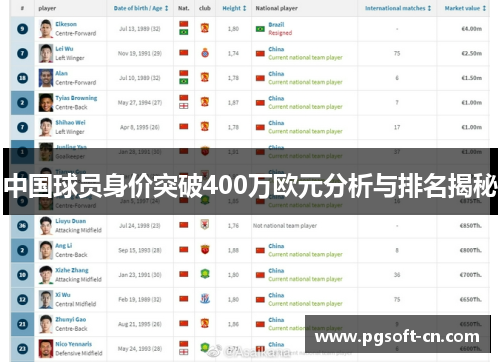Click the 'club' column header
This screenshot has width=500, height=362.
click(205, 8)
